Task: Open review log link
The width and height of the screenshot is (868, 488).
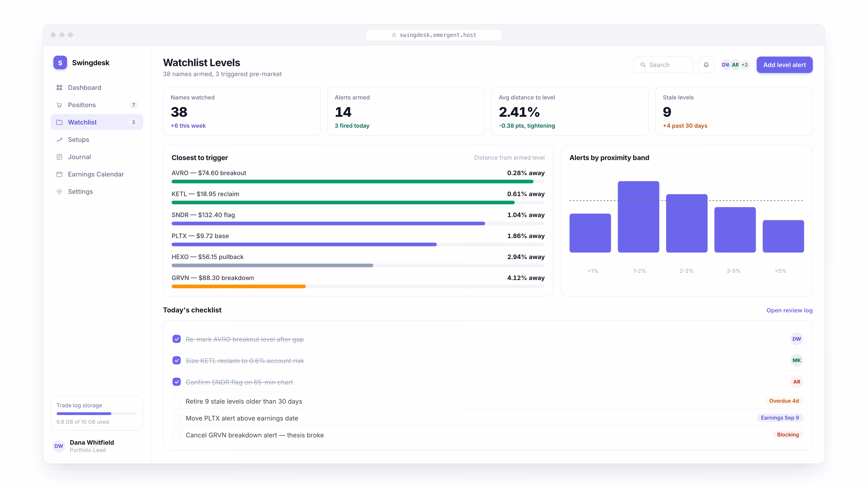Action: coord(789,310)
